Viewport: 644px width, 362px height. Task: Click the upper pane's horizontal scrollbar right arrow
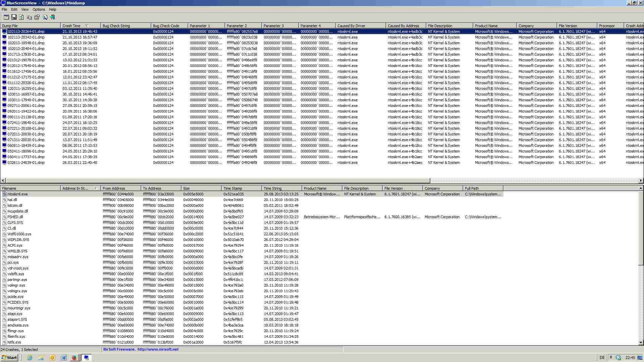pyautogui.click(x=641, y=180)
